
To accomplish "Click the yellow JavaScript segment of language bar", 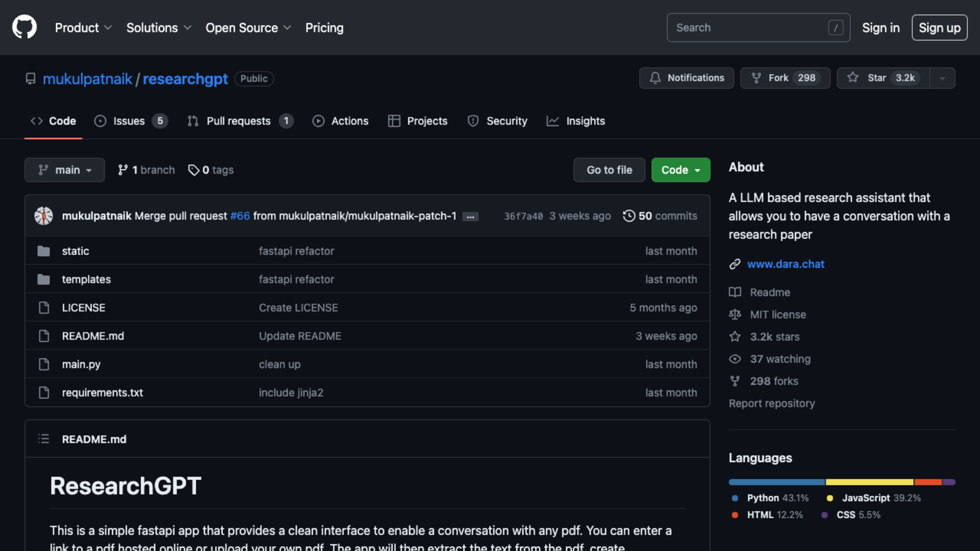I will pos(870,482).
